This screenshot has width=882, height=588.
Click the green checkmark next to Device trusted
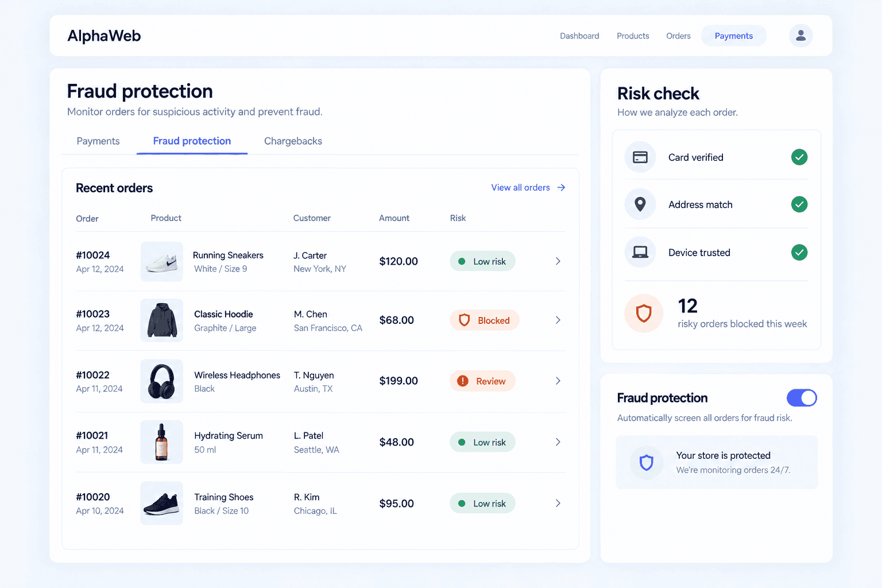(x=799, y=252)
